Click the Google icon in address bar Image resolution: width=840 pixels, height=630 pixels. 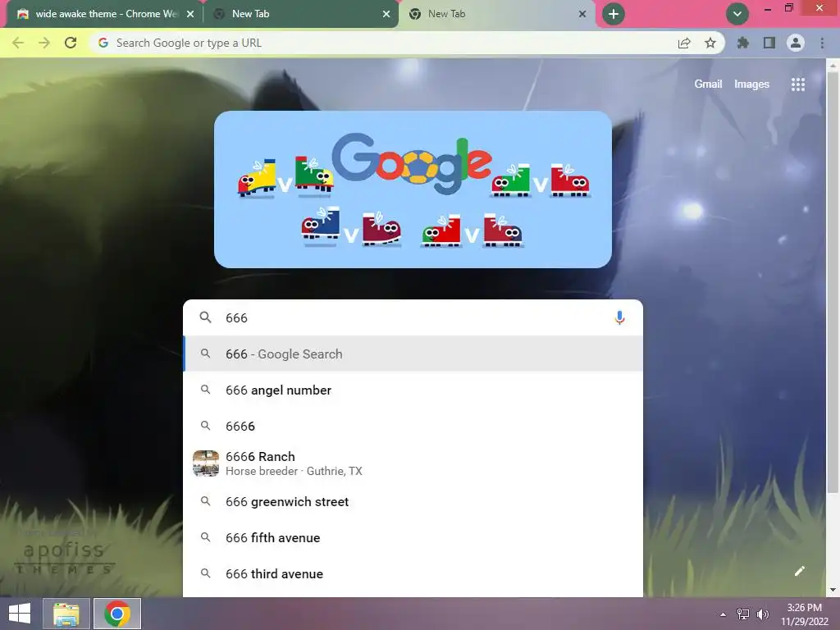point(103,43)
